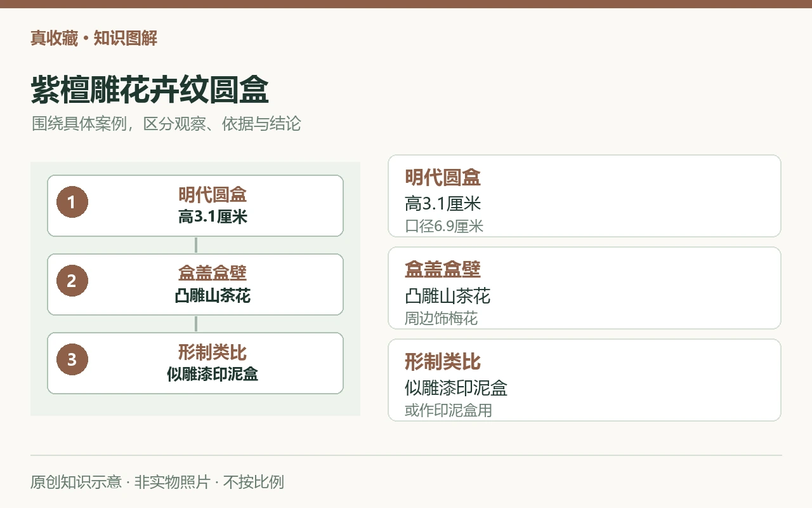Click 明代圆盒 heading in right card

443,177
